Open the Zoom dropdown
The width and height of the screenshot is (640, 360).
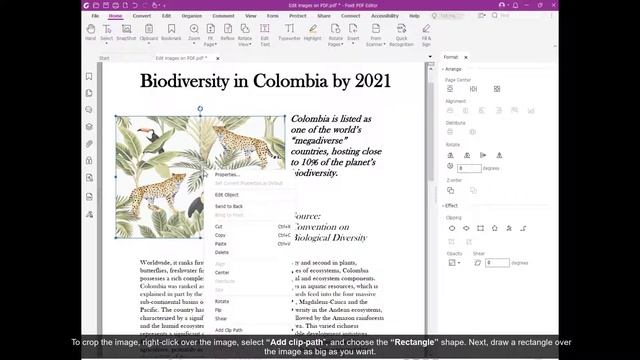pos(194,43)
